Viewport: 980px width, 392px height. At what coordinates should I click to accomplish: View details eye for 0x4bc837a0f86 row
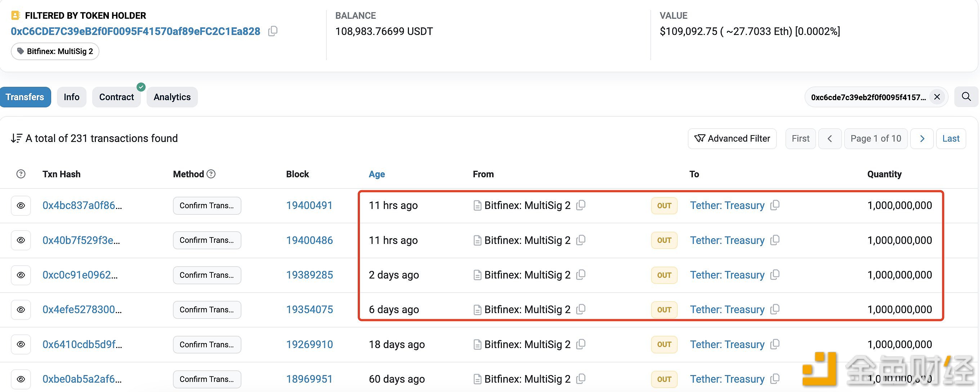click(x=21, y=205)
